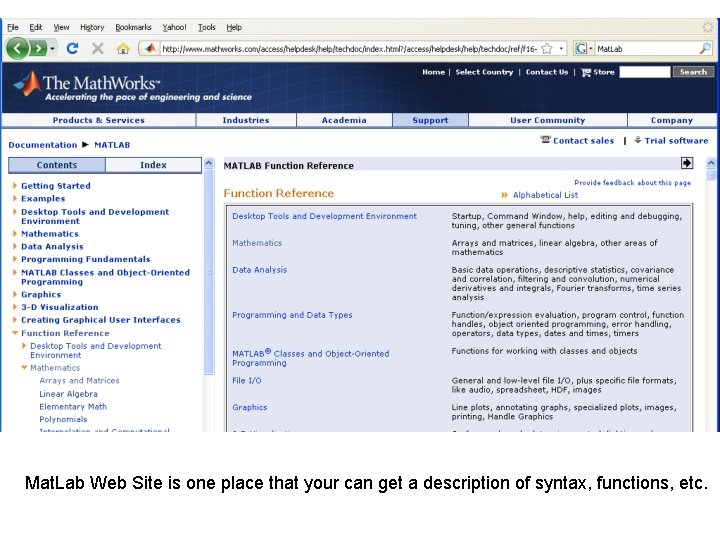The height and width of the screenshot is (540, 720).
Task: Expand the 3-D Visualization tree node
Action: pos(15,307)
